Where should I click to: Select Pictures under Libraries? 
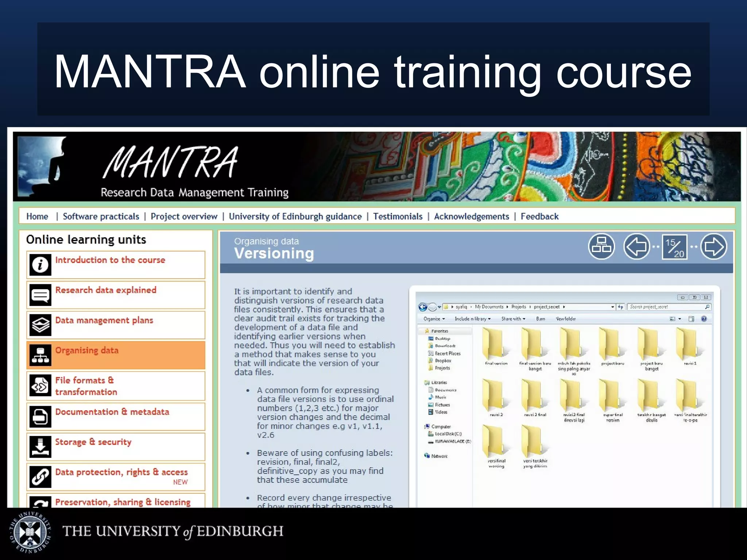439,405
